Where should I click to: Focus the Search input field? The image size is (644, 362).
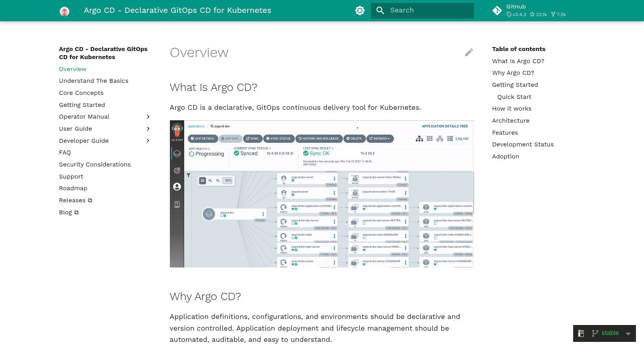(422, 10)
